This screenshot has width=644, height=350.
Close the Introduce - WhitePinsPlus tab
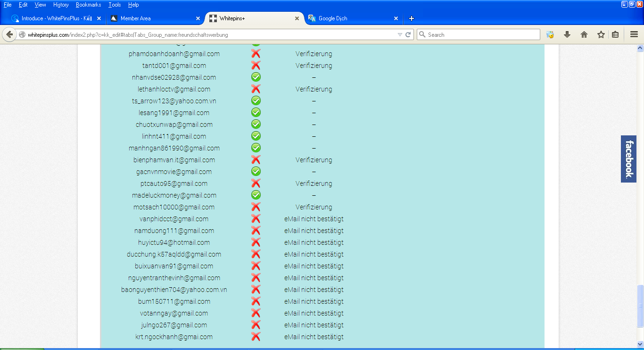pos(99,18)
